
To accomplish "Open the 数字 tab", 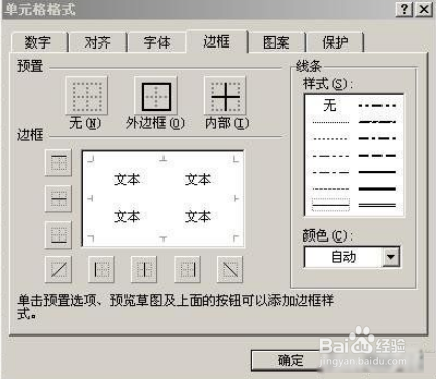I will click(39, 43).
